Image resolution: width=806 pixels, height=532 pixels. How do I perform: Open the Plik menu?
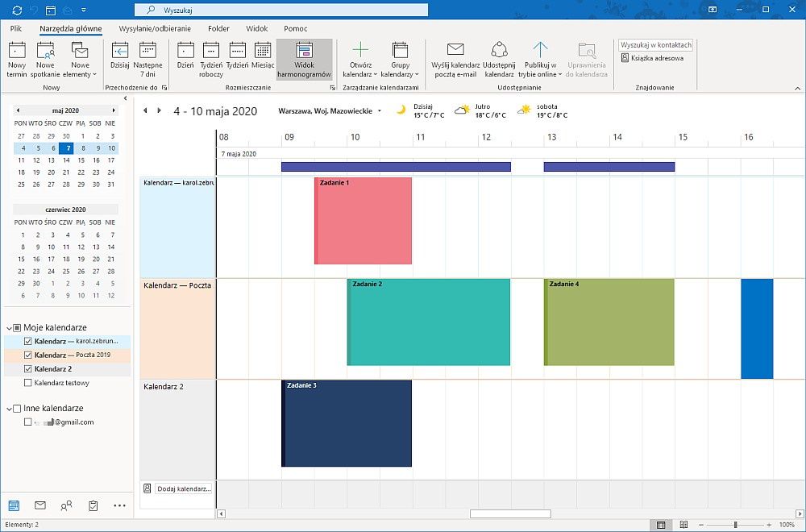click(x=16, y=28)
